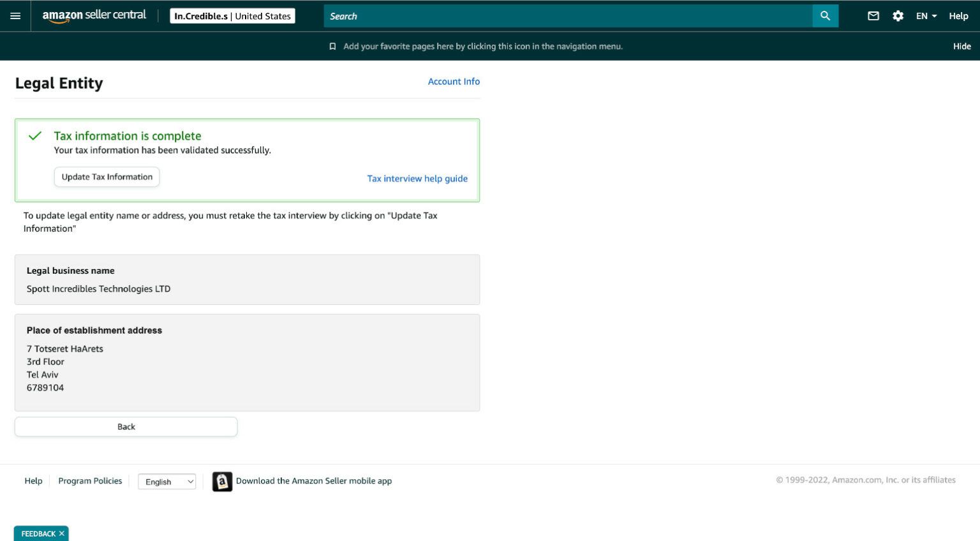Click the Download Amazon Seller mobile app link
This screenshot has width=980, height=541.
(x=314, y=481)
